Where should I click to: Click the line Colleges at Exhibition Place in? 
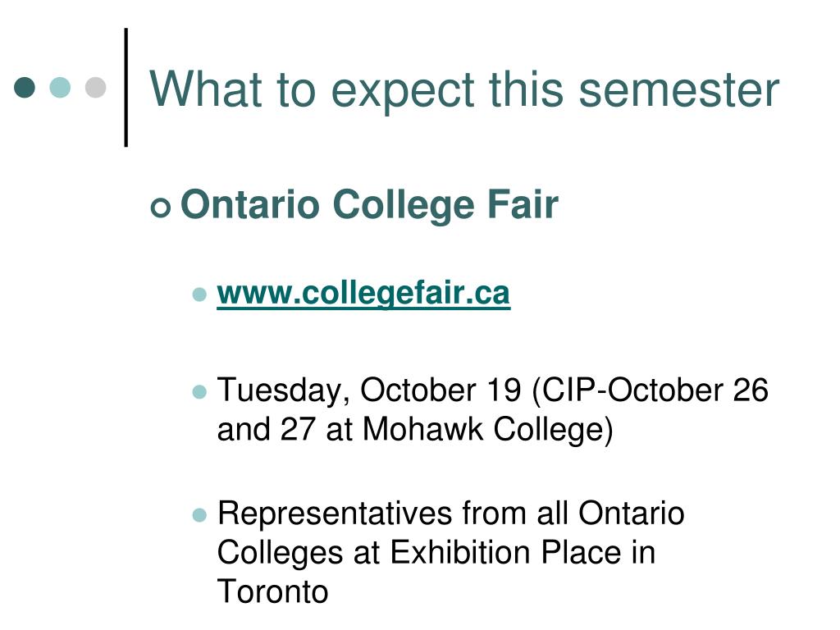click(436, 553)
